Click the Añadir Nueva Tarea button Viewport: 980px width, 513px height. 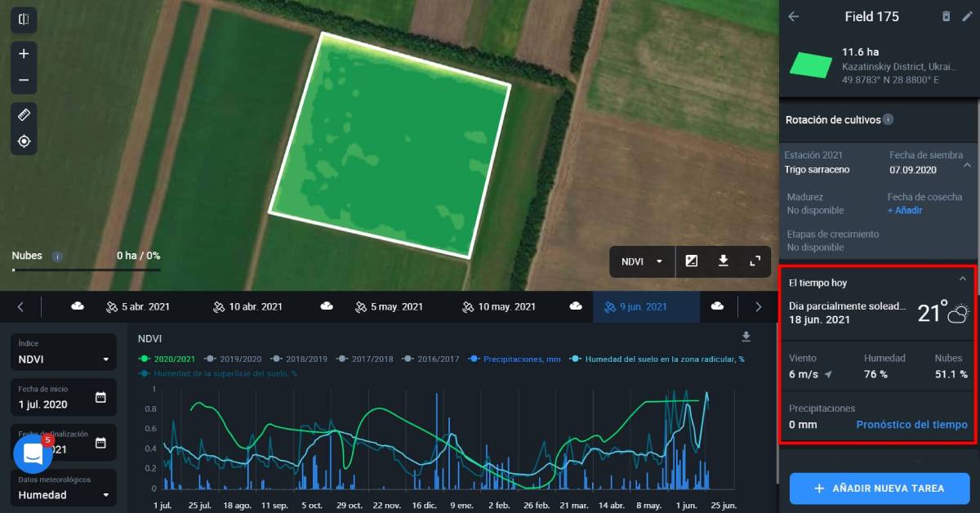(879, 488)
